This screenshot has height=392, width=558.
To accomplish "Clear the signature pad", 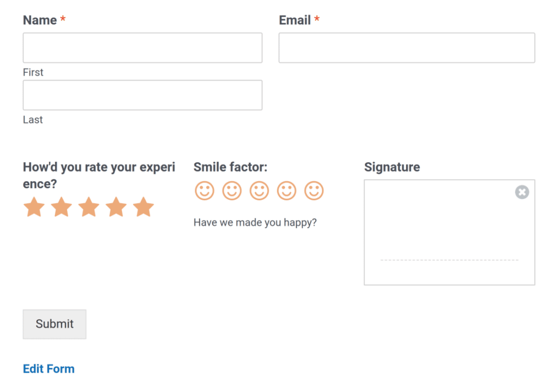I will click(x=522, y=192).
